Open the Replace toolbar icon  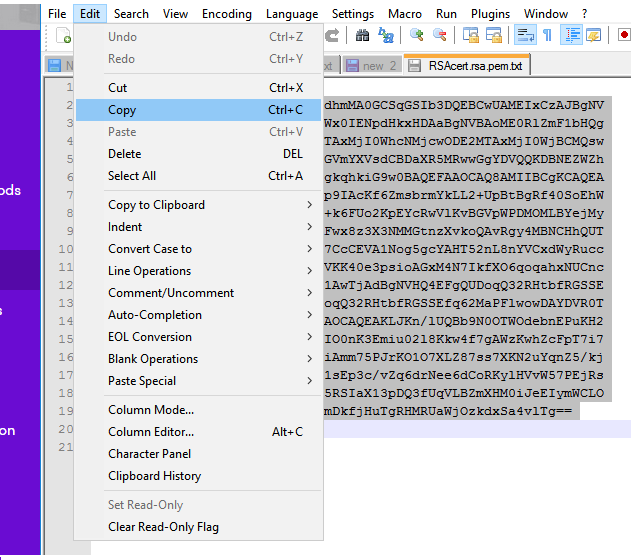tap(386, 35)
